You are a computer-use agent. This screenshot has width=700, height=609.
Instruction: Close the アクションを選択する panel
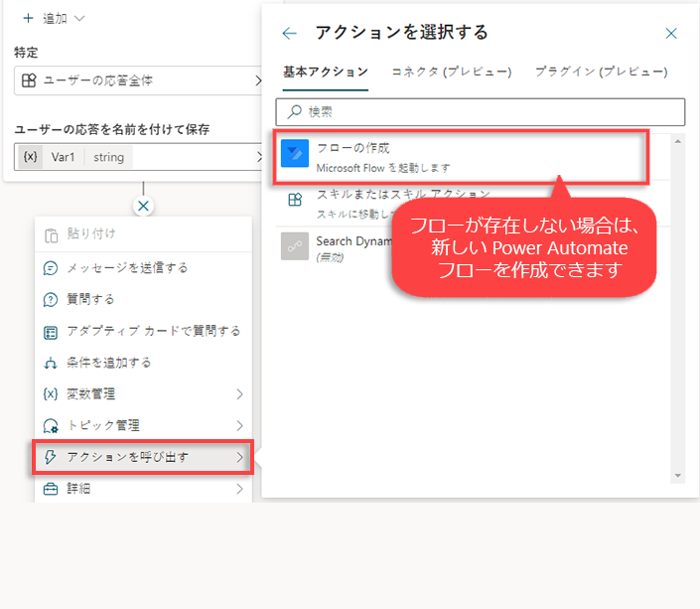[671, 33]
